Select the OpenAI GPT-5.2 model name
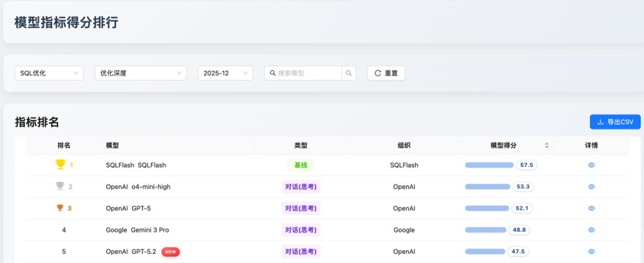Viewport: 644px width, 263px height. coord(131,252)
